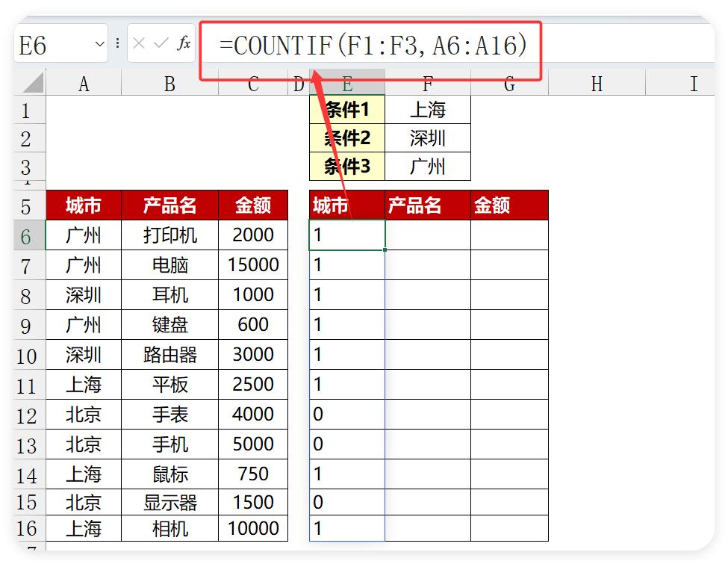Select cell F2 containing 深圳
The height and width of the screenshot is (564, 728).
(428, 138)
